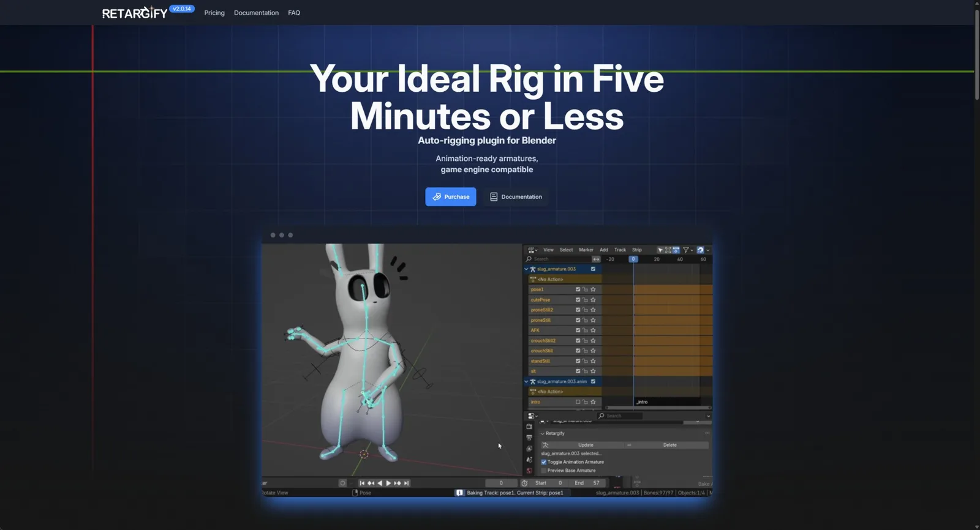Solo the AFK track star
Screen dimensions: 980x530
click(593, 330)
